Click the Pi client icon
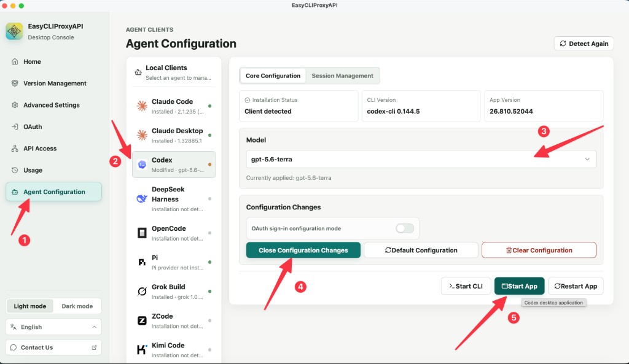 coord(142,262)
